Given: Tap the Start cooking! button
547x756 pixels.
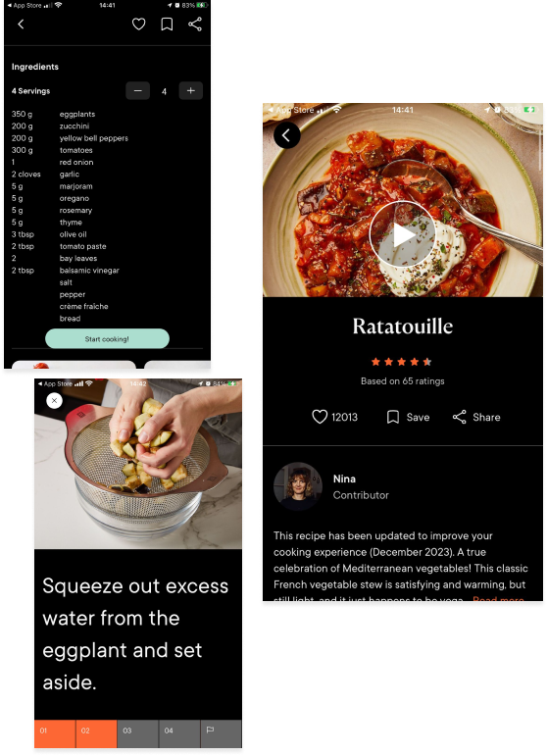Looking at the screenshot, I should 107,339.
